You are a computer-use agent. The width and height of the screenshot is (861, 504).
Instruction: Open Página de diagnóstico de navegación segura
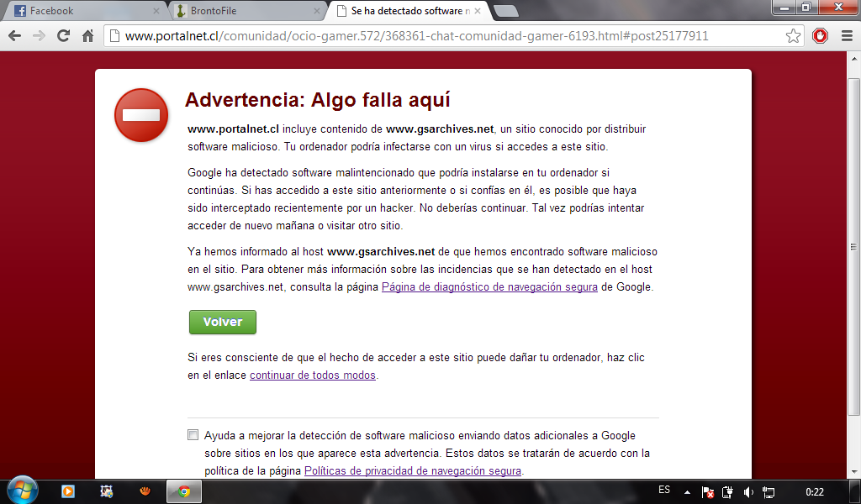(x=489, y=286)
